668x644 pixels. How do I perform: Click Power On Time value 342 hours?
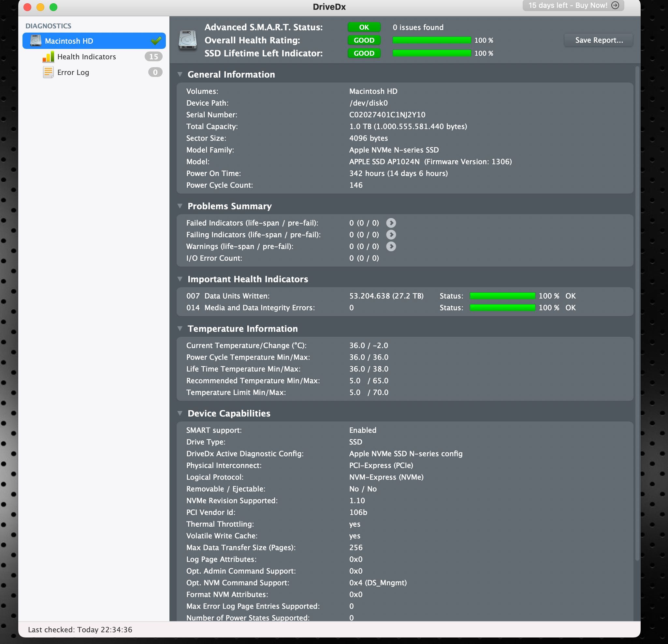coord(399,173)
